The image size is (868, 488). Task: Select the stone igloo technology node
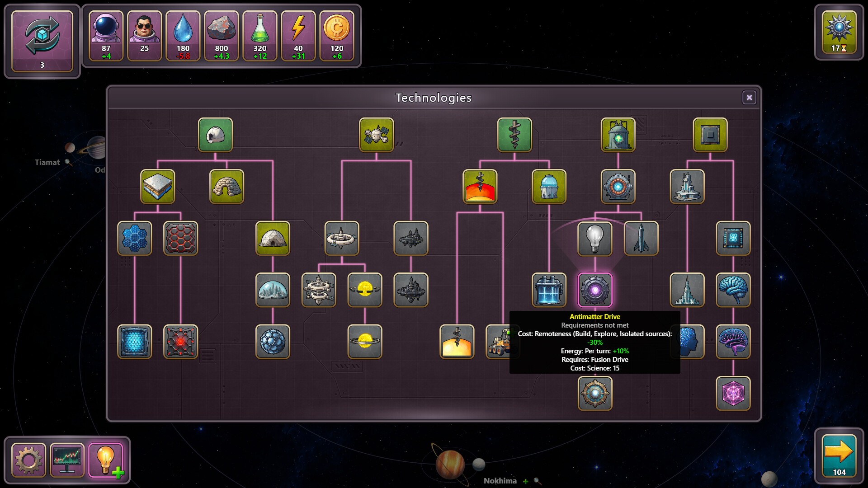pos(227,187)
